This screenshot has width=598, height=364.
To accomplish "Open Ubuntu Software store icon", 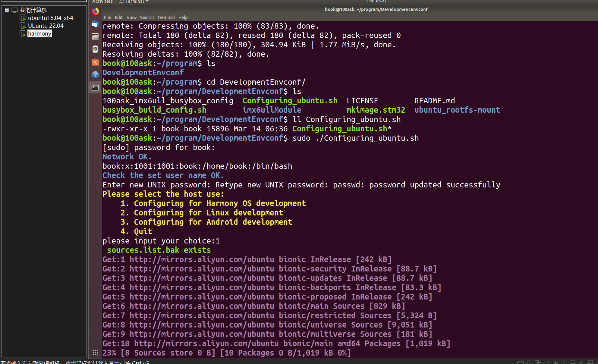I will [95, 62].
